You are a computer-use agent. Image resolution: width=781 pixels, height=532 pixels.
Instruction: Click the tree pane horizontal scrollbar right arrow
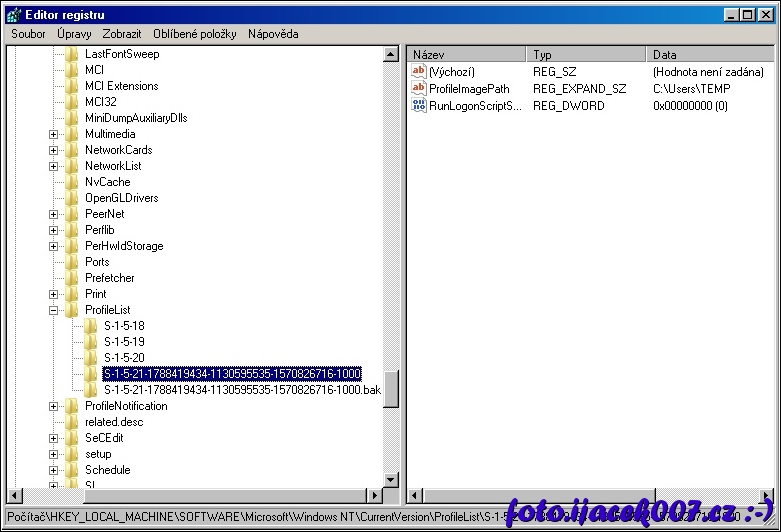tap(376, 496)
